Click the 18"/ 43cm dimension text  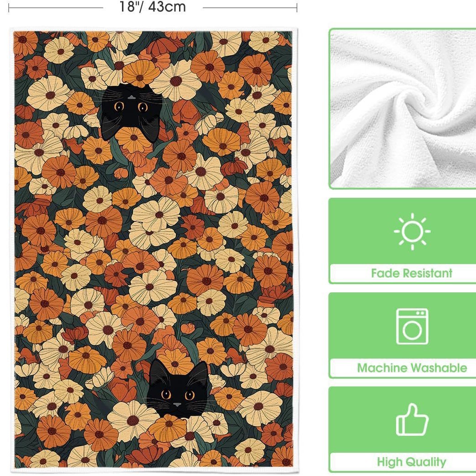point(153,7)
